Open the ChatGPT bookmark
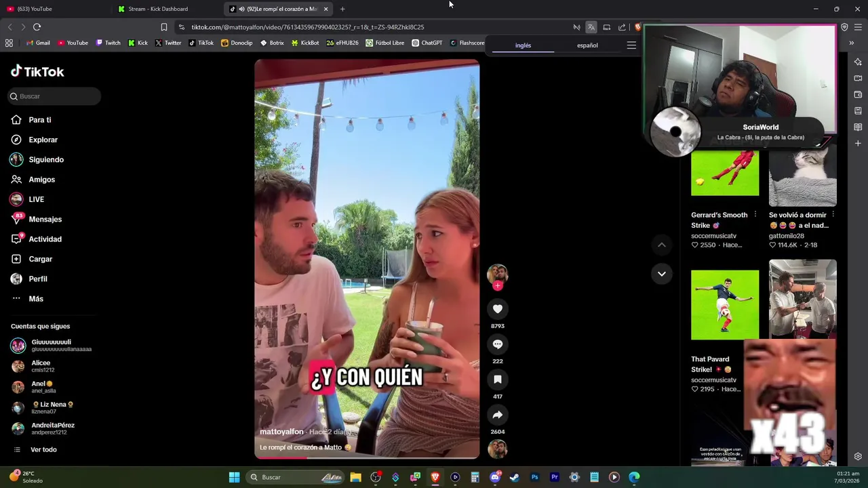The width and height of the screenshot is (868, 488). tap(427, 43)
